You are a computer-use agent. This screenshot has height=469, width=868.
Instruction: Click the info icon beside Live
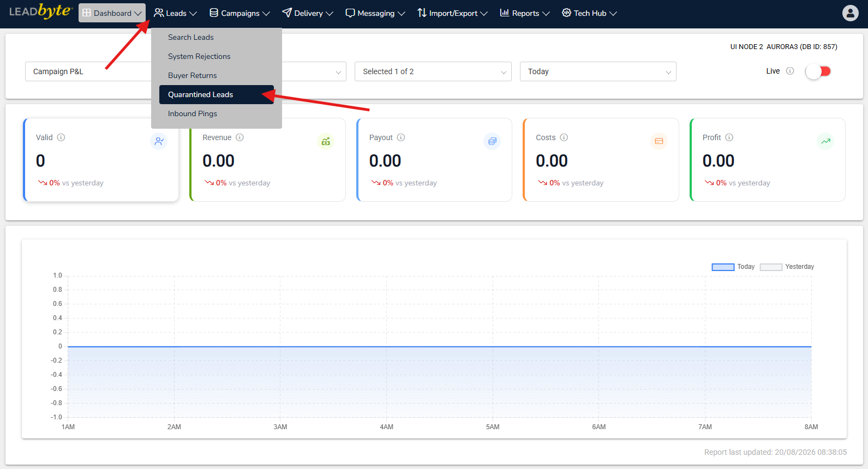790,71
